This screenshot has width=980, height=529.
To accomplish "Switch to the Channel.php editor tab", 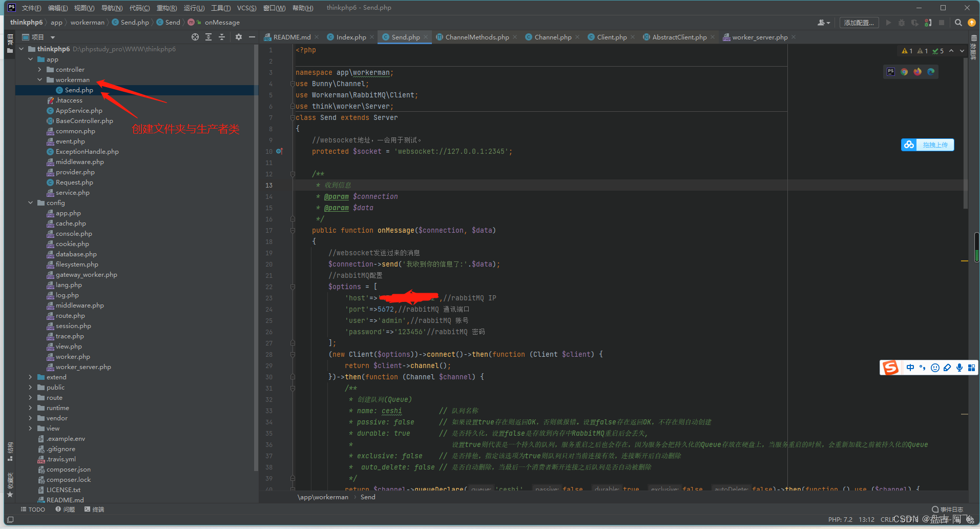I will click(x=552, y=36).
